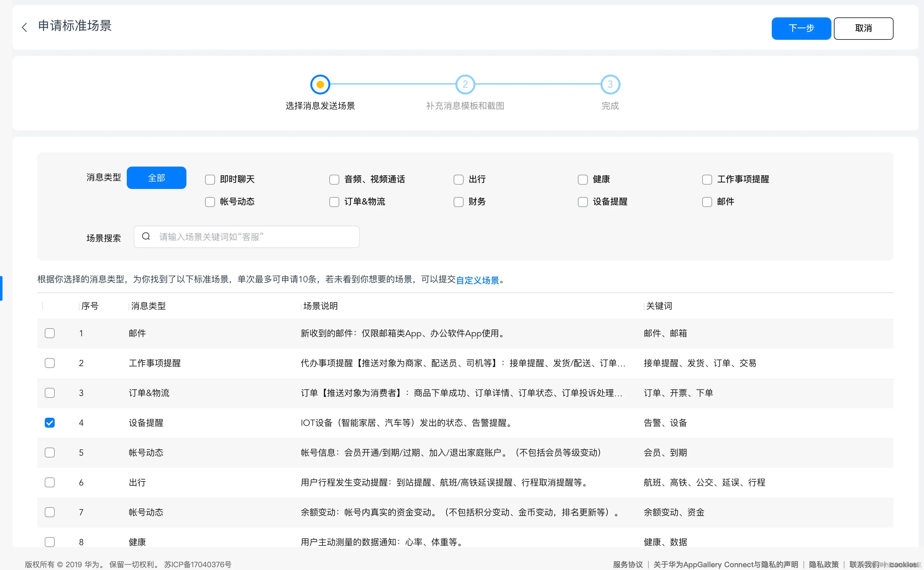The width and height of the screenshot is (924, 570).
Task: Enable the 即时聊天 message type checkbox
Action: click(210, 179)
